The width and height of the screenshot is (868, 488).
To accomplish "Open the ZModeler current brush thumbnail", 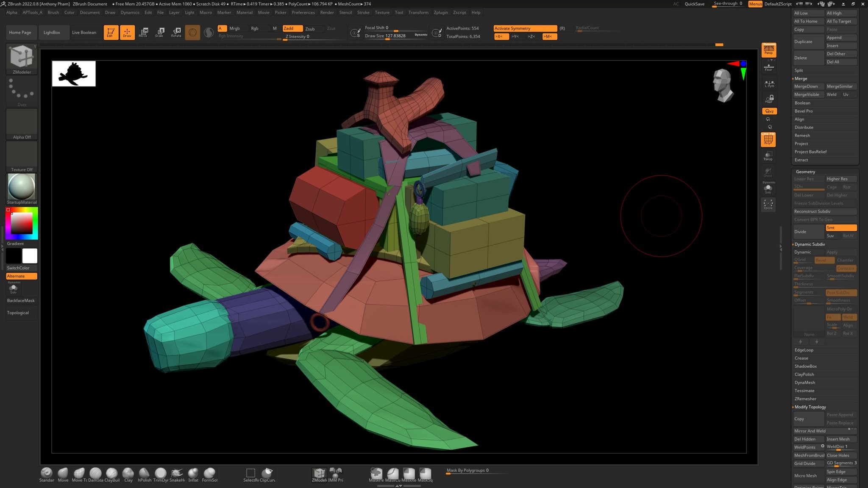I will pos(22,59).
